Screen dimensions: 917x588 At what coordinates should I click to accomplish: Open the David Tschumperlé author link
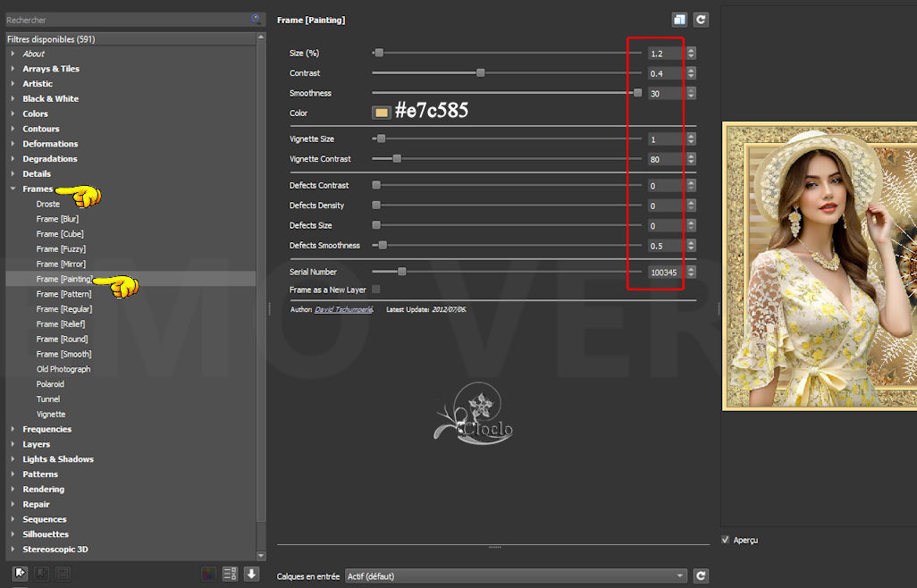tap(343, 309)
